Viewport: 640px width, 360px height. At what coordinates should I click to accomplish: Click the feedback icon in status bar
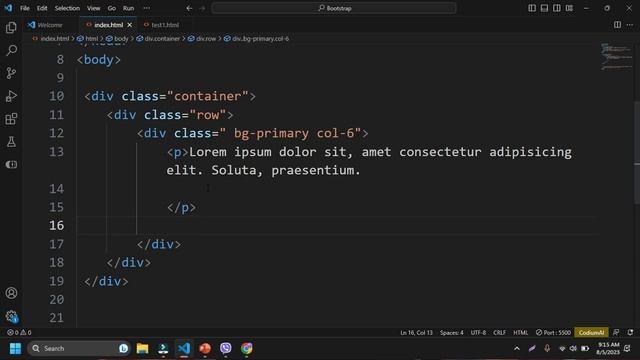point(616,333)
